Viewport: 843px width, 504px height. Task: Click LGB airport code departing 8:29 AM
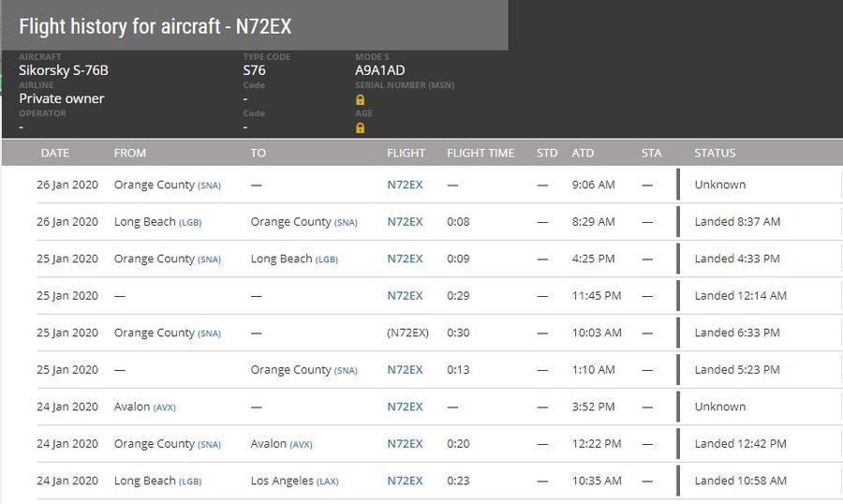pos(190,223)
